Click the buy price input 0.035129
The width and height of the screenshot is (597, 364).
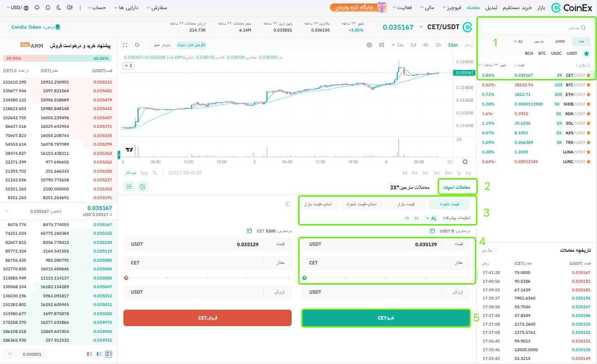click(x=386, y=244)
